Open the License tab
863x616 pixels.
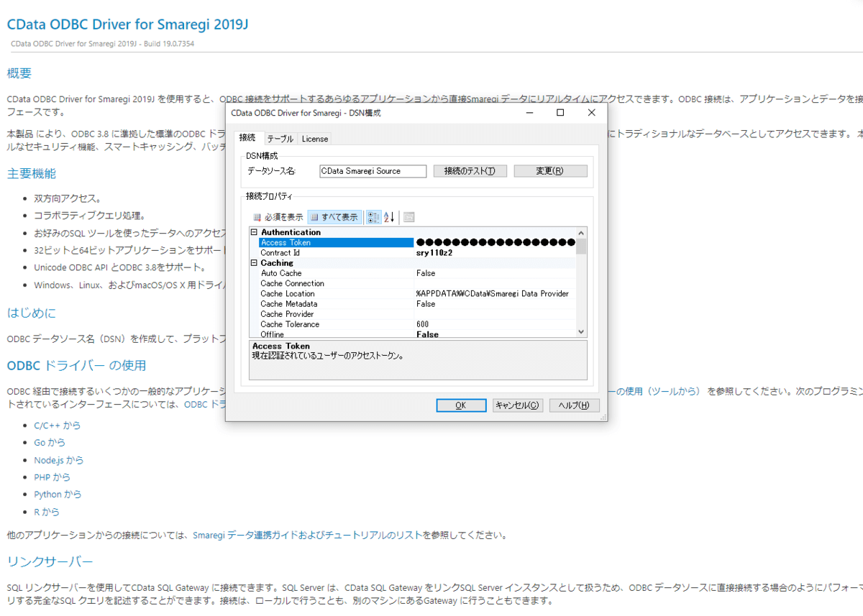(314, 139)
